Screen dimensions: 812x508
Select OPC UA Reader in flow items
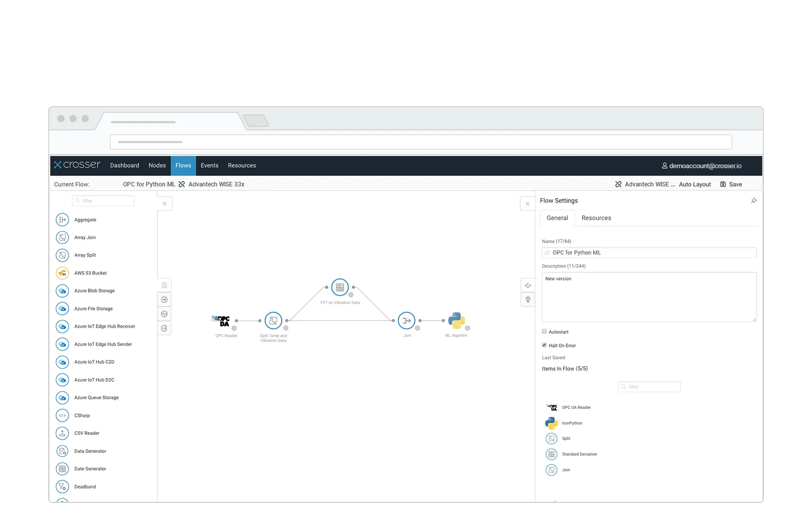tap(569, 407)
